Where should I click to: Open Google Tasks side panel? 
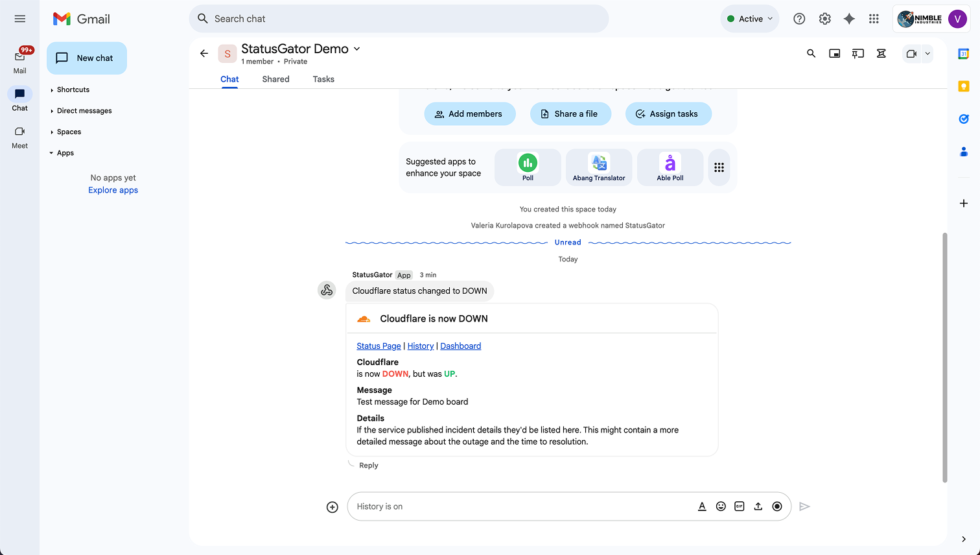coord(964,119)
